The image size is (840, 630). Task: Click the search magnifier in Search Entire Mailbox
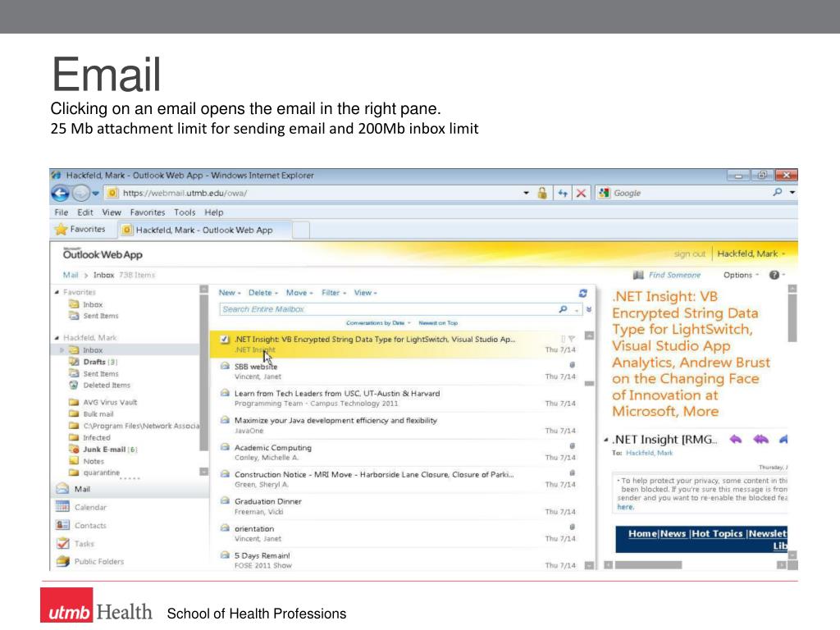[x=563, y=309]
